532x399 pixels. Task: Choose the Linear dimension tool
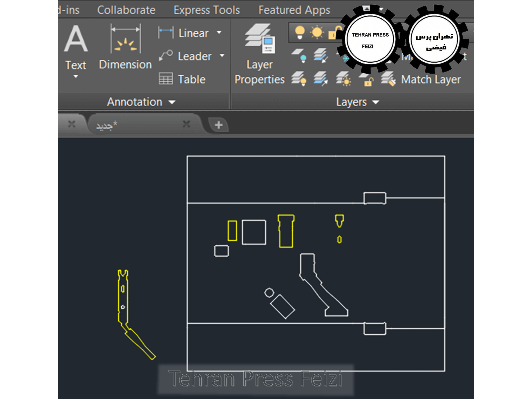tap(184, 33)
